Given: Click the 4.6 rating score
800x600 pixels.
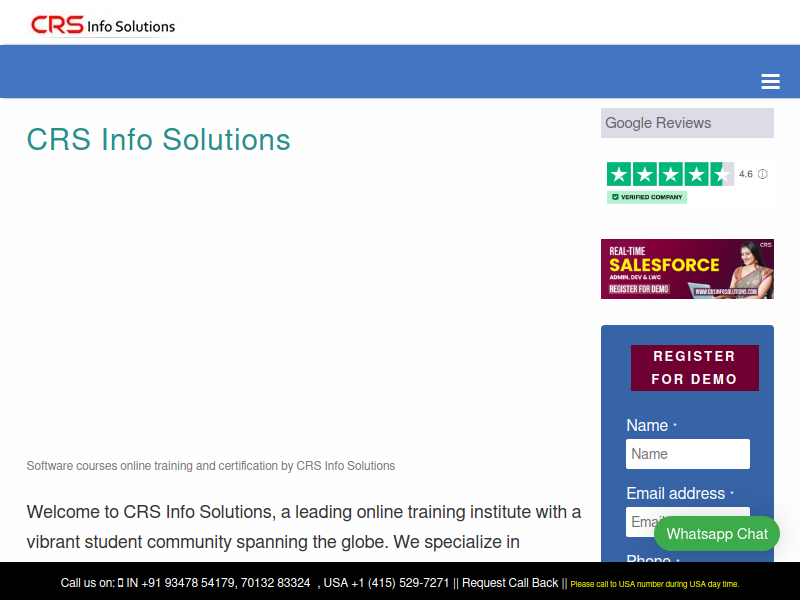Looking at the screenshot, I should (x=745, y=174).
